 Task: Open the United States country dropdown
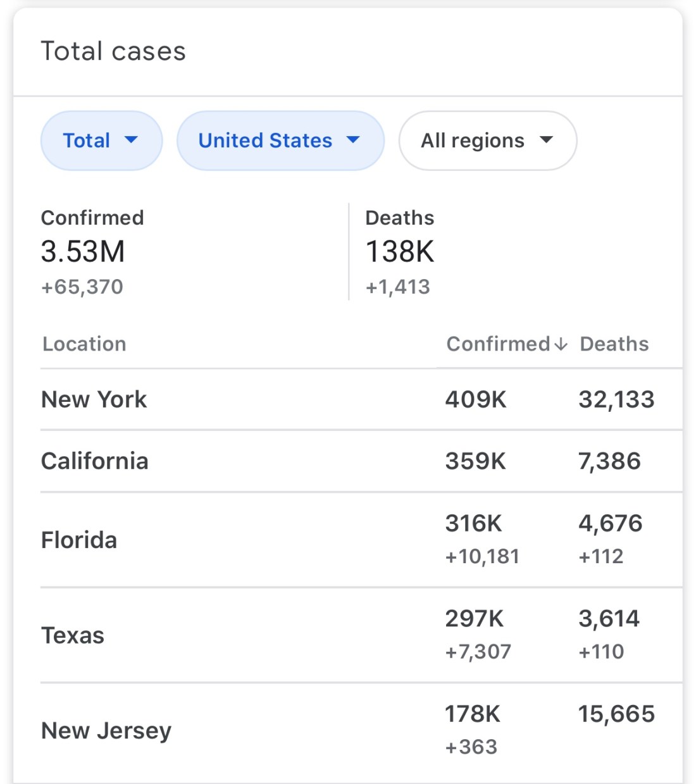click(x=280, y=140)
